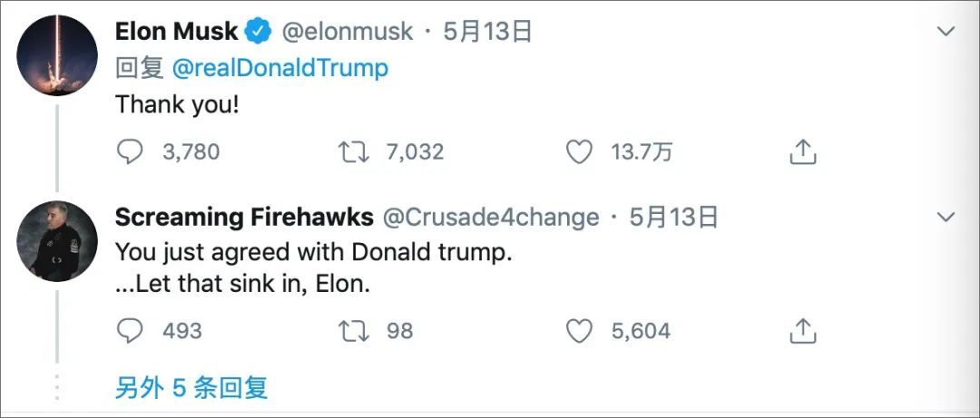
Task: Reply to Screaming Firehawks' tweet
Action: [131, 331]
